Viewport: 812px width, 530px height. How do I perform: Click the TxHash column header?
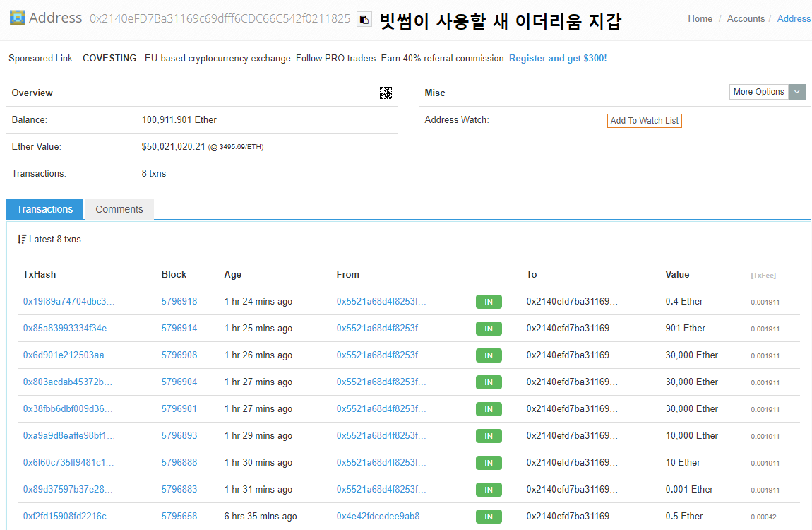coord(40,275)
